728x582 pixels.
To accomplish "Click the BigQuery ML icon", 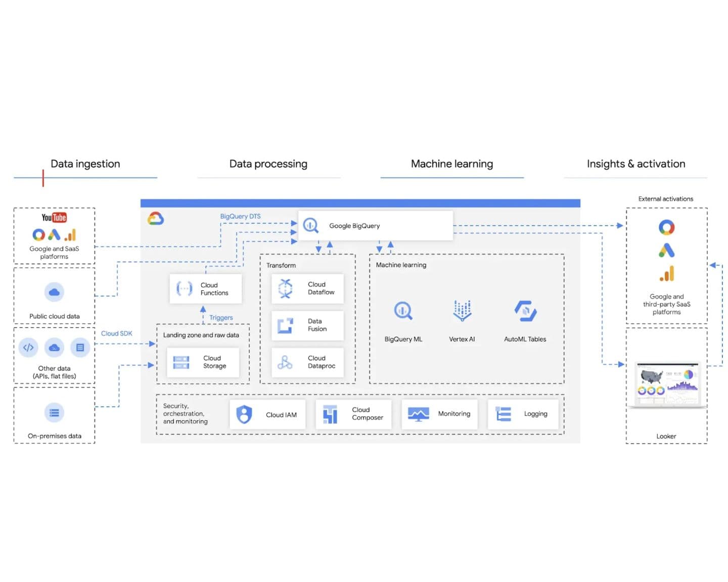I will (x=403, y=311).
